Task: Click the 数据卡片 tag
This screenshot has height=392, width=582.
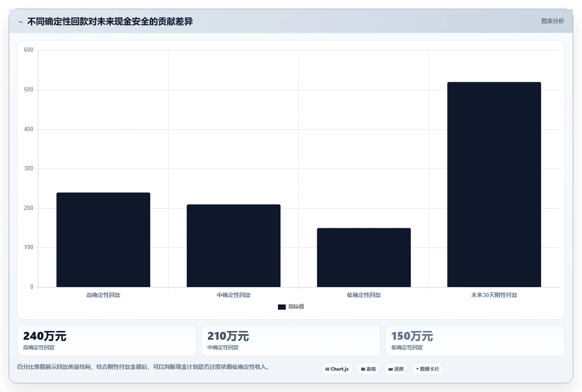Action: [x=427, y=369]
